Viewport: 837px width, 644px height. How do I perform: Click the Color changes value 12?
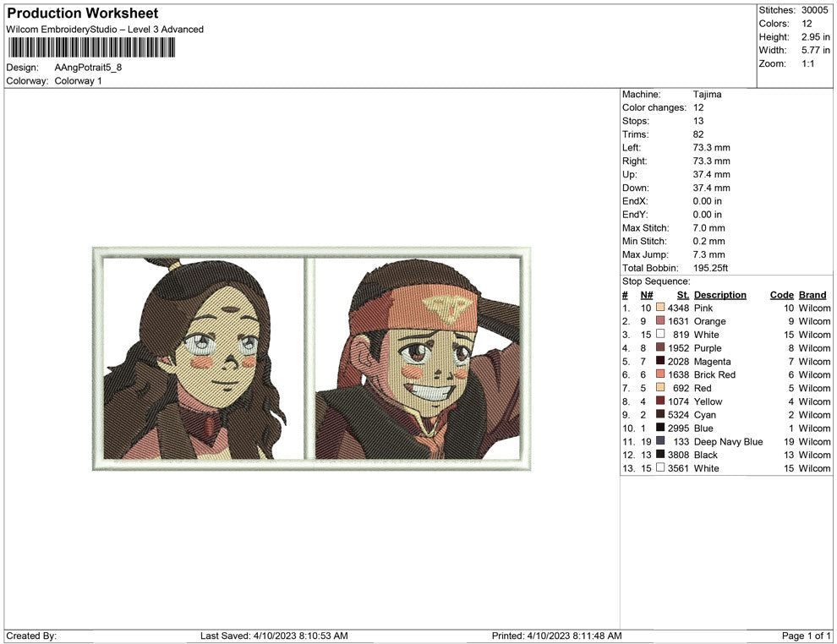click(x=698, y=108)
